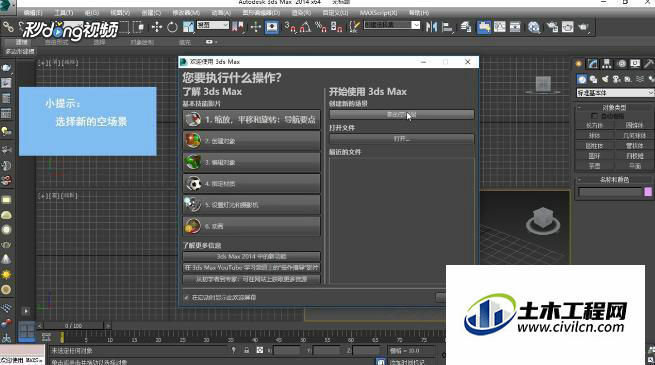The image size is (655, 365).
Task: Click the Maximize Viewport Toggle icon at bottom left
Action: click(26, 333)
